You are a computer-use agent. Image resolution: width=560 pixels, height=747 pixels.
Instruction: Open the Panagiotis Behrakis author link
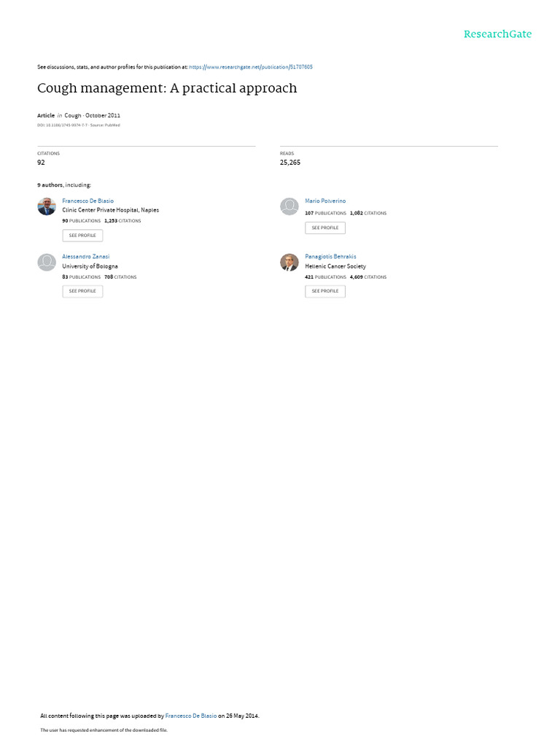tap(330, 256)
